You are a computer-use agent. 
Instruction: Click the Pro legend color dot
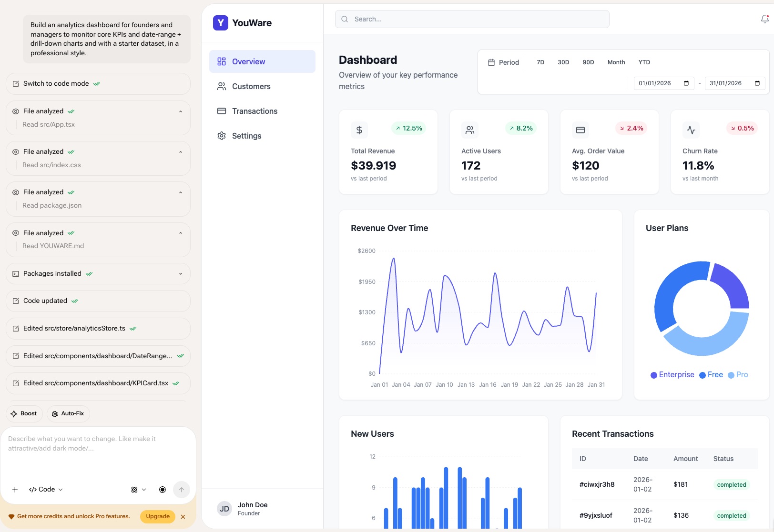click(731, 375)
